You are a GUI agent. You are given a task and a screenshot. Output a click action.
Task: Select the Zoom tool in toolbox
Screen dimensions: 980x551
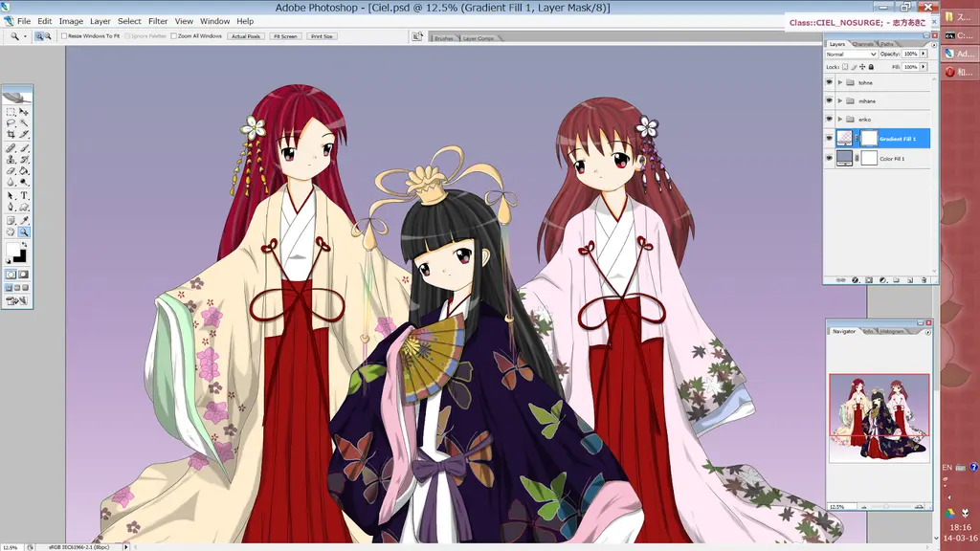24,231
